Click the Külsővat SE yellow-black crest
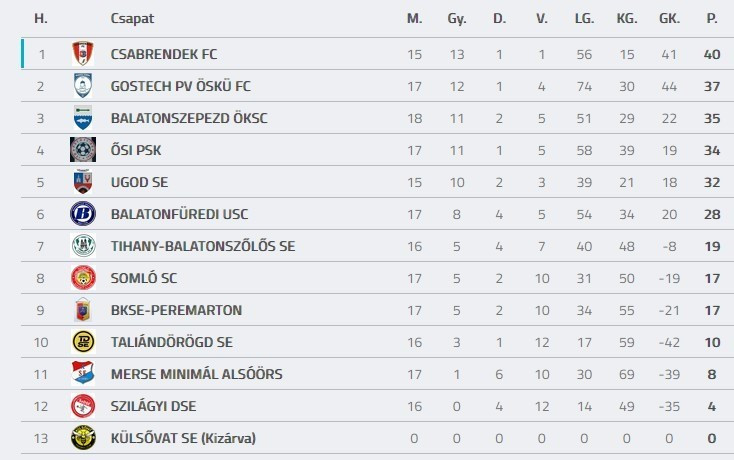This screenshot has width=734, height=460. tap(83, 438)
